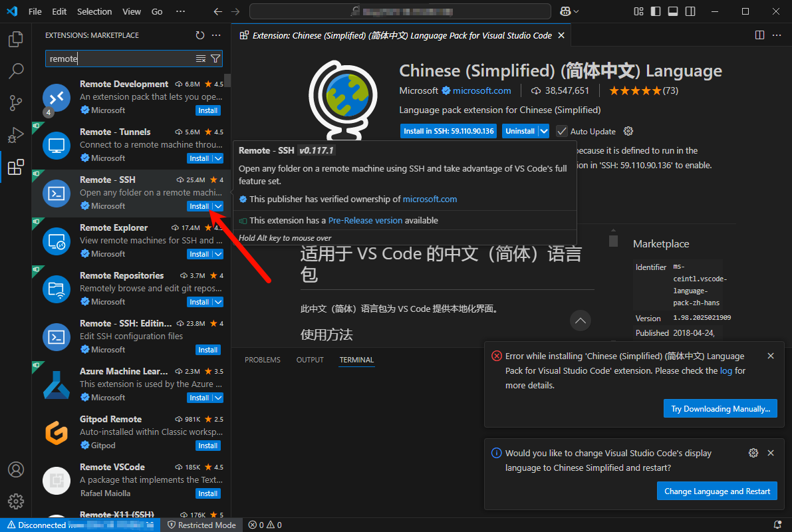Toggle the panel layout button
Screen dimensions: 792x532
672,11
